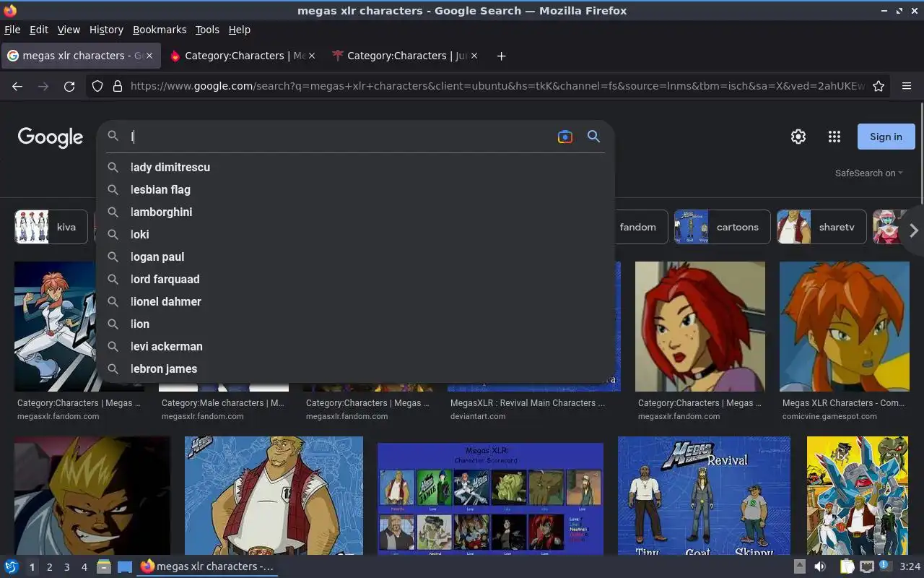
Task: Open the View menu
Action: [x=69, y=30]
